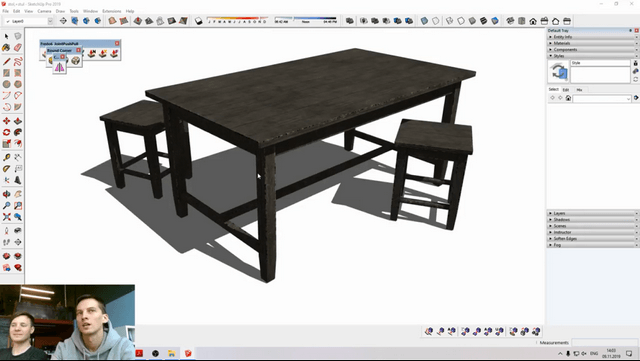
Task: Select the Protractor tool
Action: coord(7,169)
